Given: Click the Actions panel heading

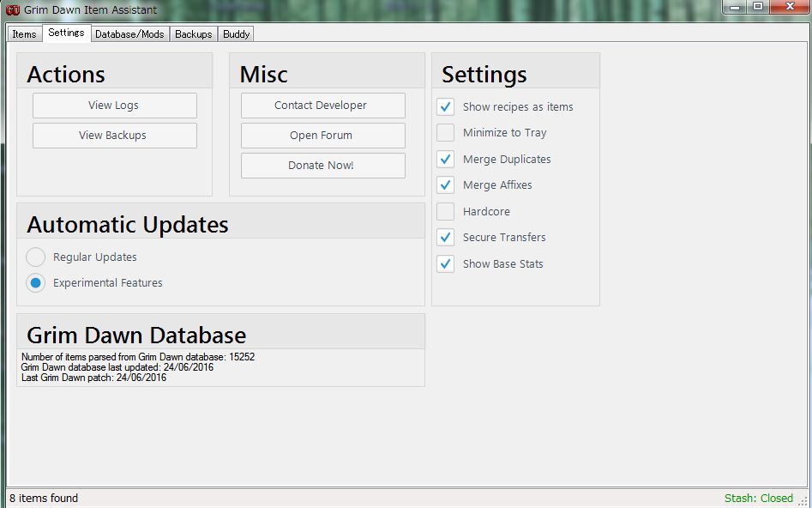Looking at the screenshot, I should [x=66, y=75].
